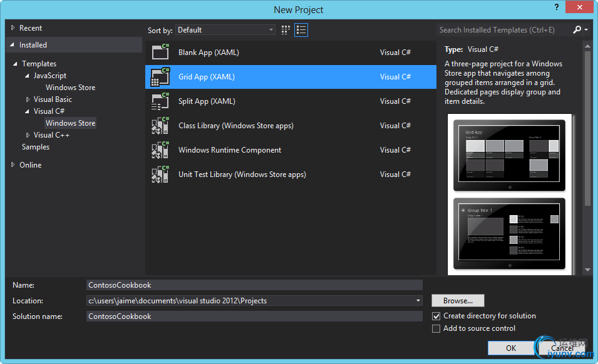The width and height of the screenshot is (598, 364).
Task: Select the Samples tree item
Action: [36, 147]
